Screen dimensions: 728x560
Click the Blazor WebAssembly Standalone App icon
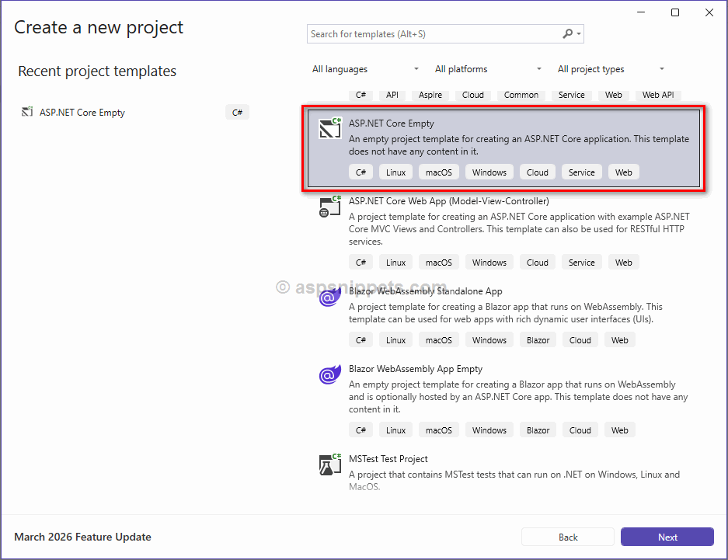click(329, 297)
